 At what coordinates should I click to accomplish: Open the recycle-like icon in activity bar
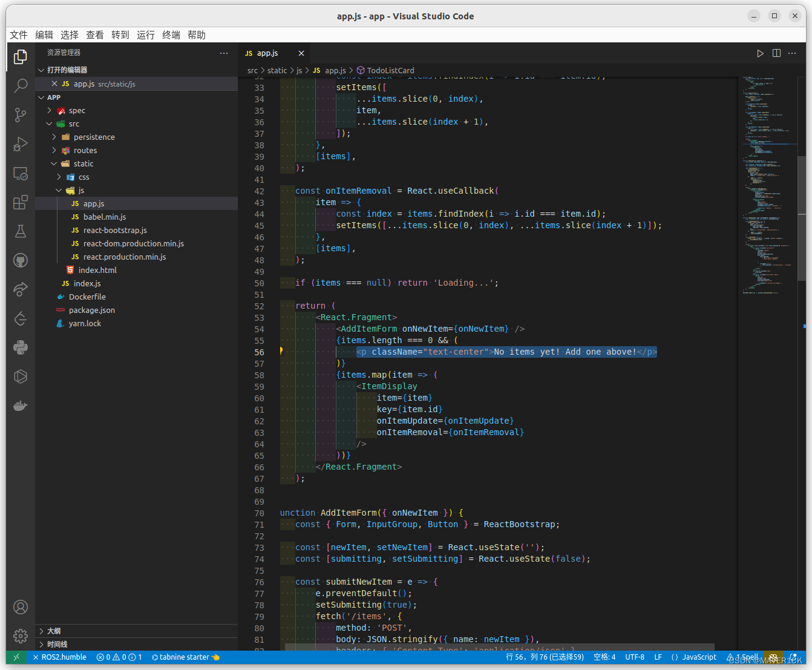click(21, 318)
